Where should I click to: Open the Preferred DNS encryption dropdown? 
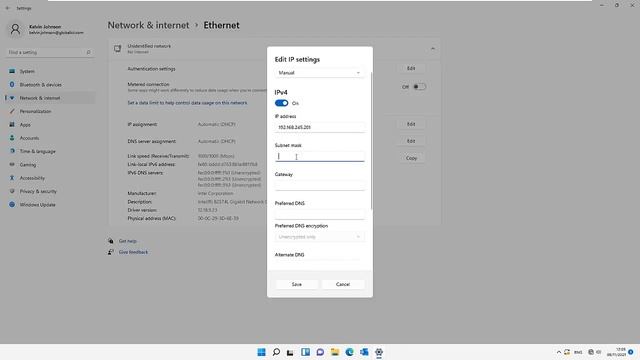[320, 237]
